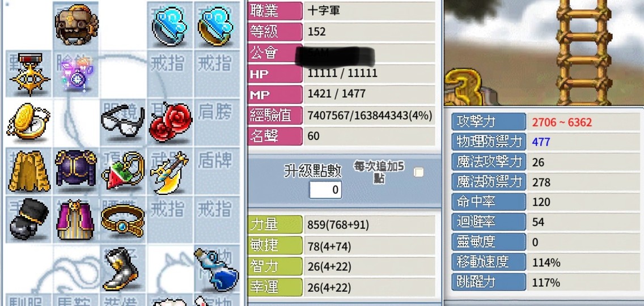Select the yellow fringed cape item
The width and height of the screenshot is (644, 306).
(29, 171)
